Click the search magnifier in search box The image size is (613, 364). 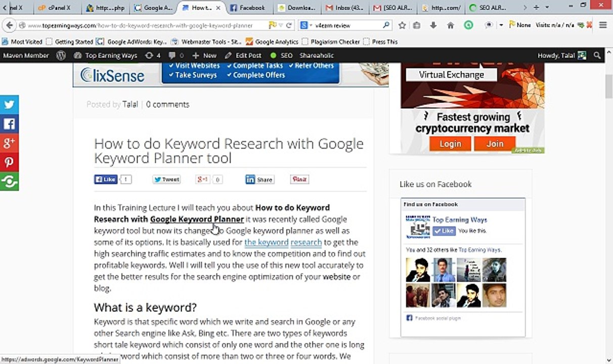[386, 25]
